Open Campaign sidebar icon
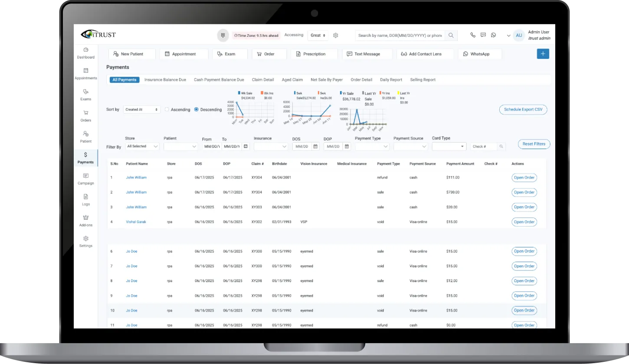629x364 pixels. tap(86, 175)
